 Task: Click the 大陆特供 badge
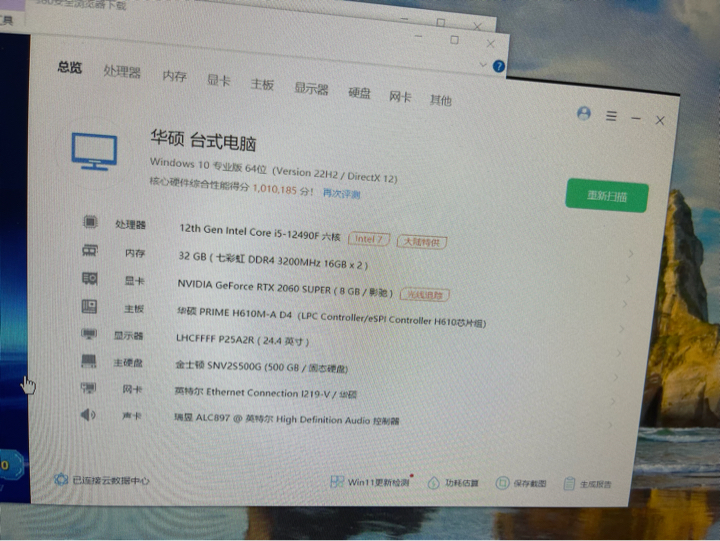point(422,242)
